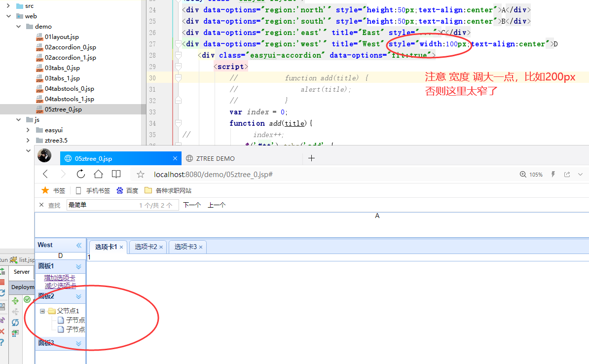Viewport: 589px width, 364px height.
Task: Click the 105% zoom magnifier
Action: click(x=523, y=174)
